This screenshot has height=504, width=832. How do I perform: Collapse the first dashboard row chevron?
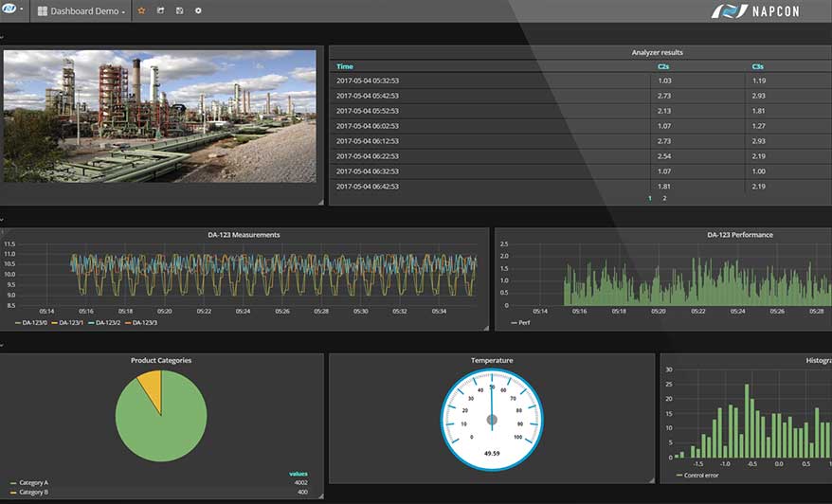click(x=3, y=38)
